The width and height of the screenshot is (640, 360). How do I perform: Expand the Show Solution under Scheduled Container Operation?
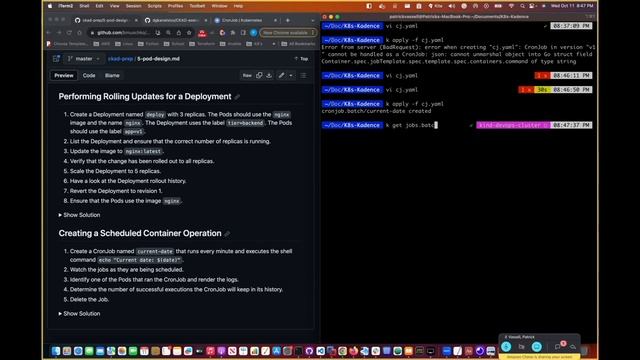pyautogui.click(x=79, y=314)
